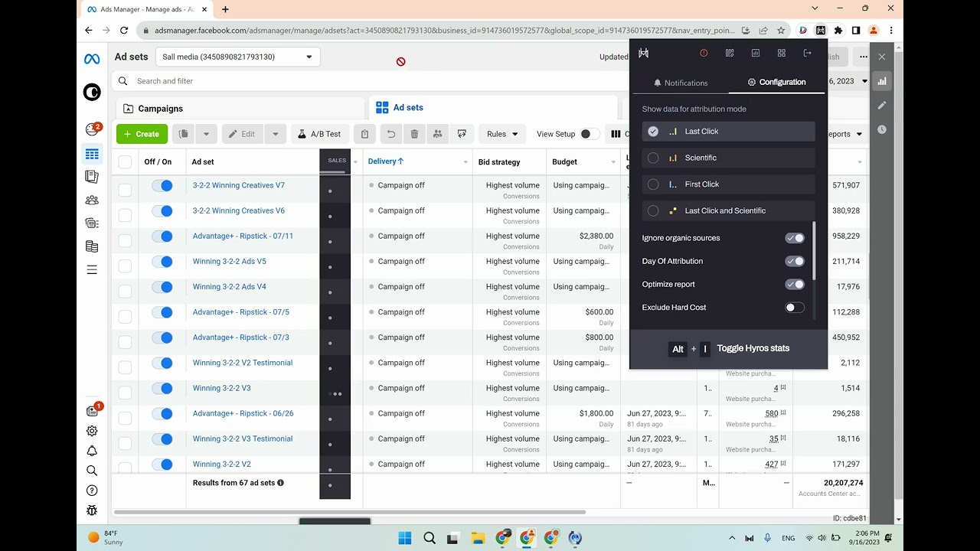Screen dimensions: 980x551
Task: Toggle Ignore organic sources switch
Action: [795, 238]
